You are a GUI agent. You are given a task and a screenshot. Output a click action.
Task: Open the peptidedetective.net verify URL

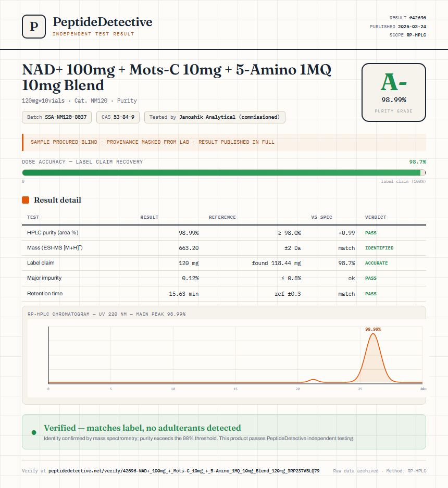click(x=184, y=471)
